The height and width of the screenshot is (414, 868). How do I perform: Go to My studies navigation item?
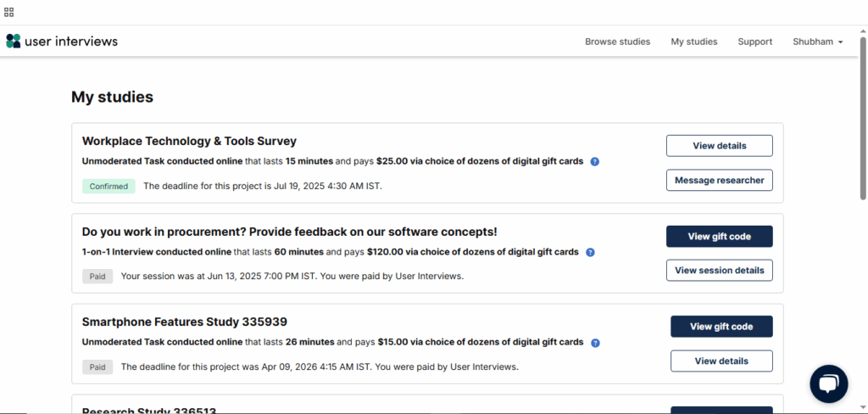pyautogui.click(x=693, y=42)
